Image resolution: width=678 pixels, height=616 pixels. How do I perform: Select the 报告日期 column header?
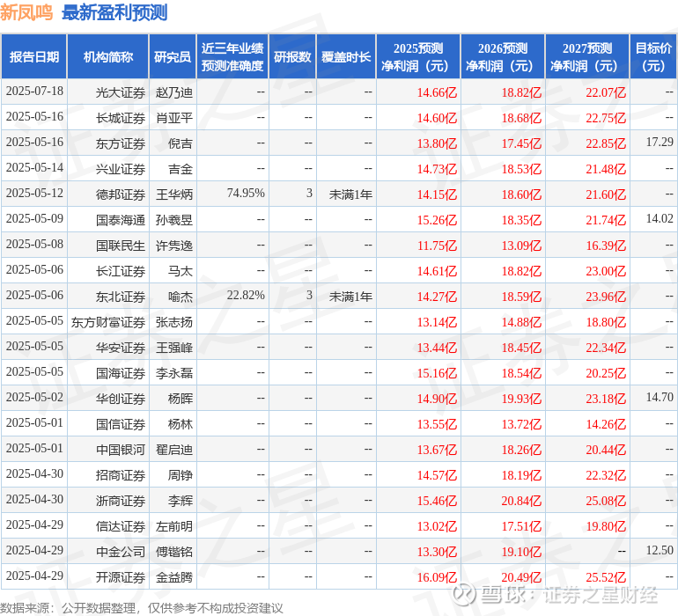coord(33,56)
